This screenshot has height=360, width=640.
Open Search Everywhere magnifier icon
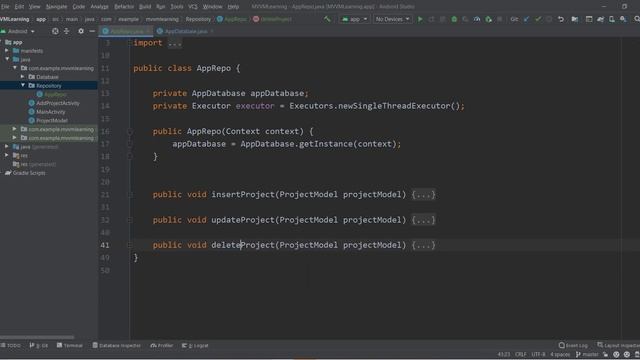tap(636, 19)
